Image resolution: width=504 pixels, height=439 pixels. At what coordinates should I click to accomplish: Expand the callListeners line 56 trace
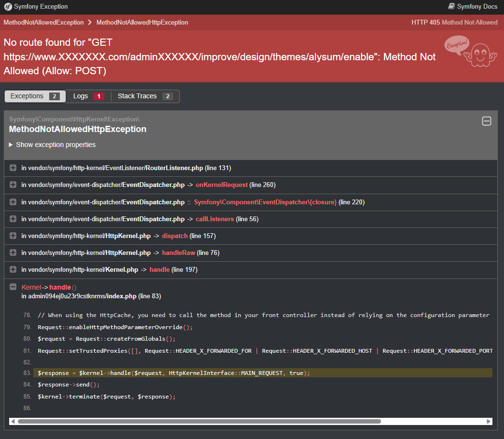[13, 219]
